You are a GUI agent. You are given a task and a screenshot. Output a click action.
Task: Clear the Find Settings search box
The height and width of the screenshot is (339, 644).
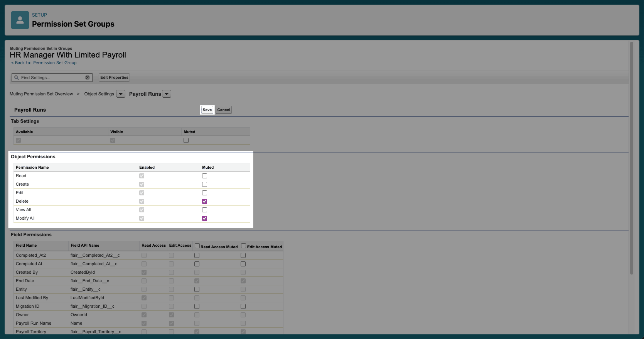pyautogui.click(x=88, y=78)
